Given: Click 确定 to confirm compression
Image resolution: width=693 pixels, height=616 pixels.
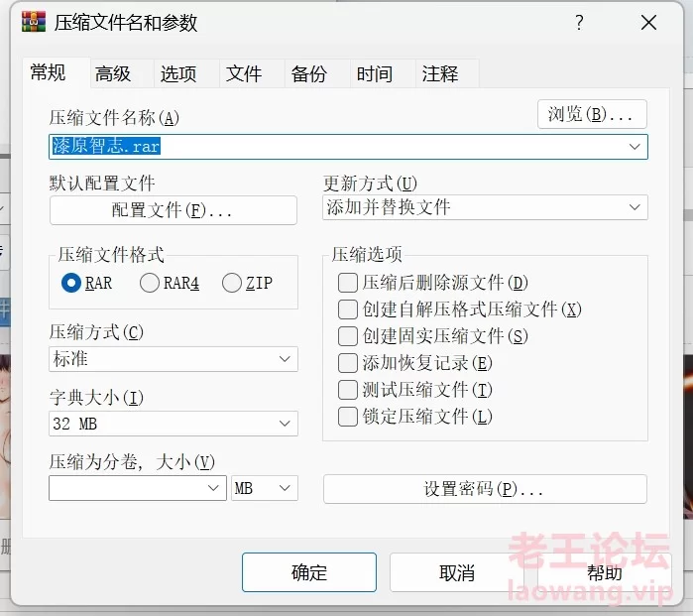Looking at the screenshot, I should click(x=309, y=572).
